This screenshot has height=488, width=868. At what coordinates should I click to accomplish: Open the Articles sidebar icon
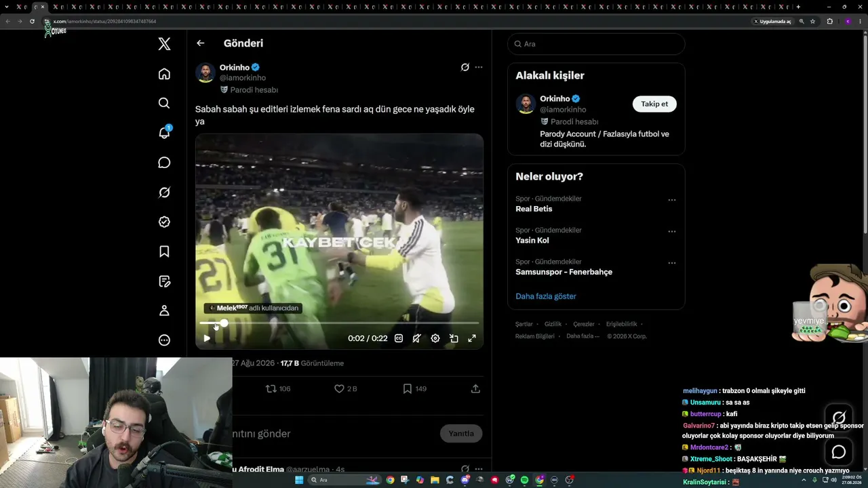(164, 281)
